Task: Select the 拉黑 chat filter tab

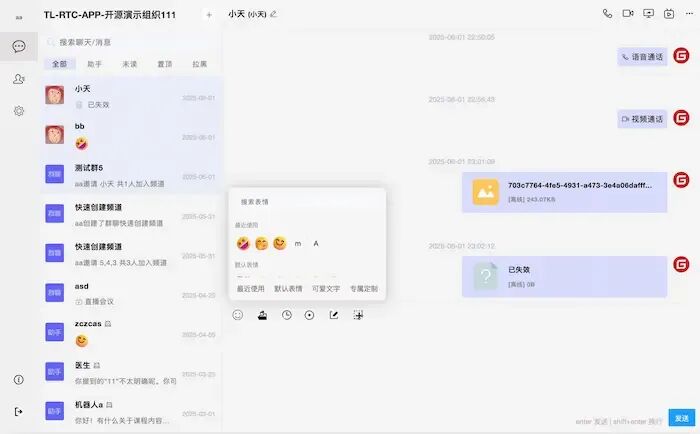Action: click(200, 64)
